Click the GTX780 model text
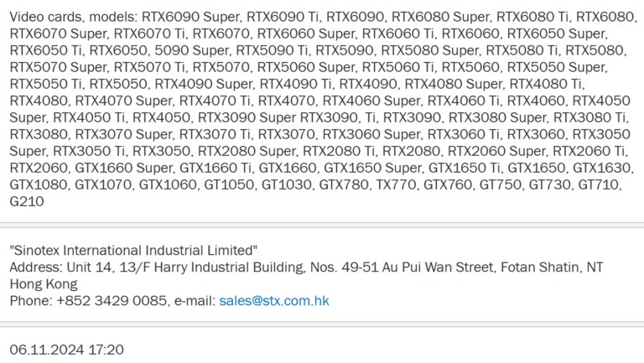Screen dimensions: 644x363 [x=343, y=184]
